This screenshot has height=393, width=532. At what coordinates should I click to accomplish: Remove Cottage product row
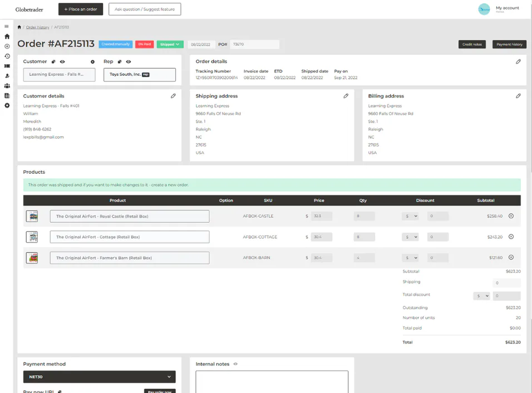point(511,237)
